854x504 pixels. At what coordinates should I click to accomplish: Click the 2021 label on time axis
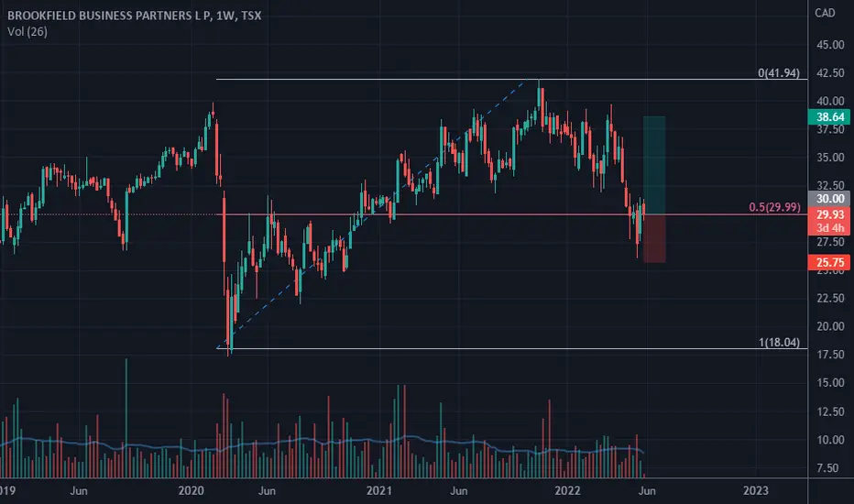(379, 490)
